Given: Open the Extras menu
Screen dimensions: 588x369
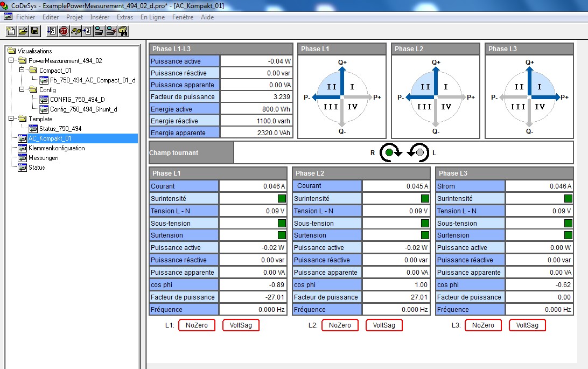Looking at the screenshot, I should point(125,17).
